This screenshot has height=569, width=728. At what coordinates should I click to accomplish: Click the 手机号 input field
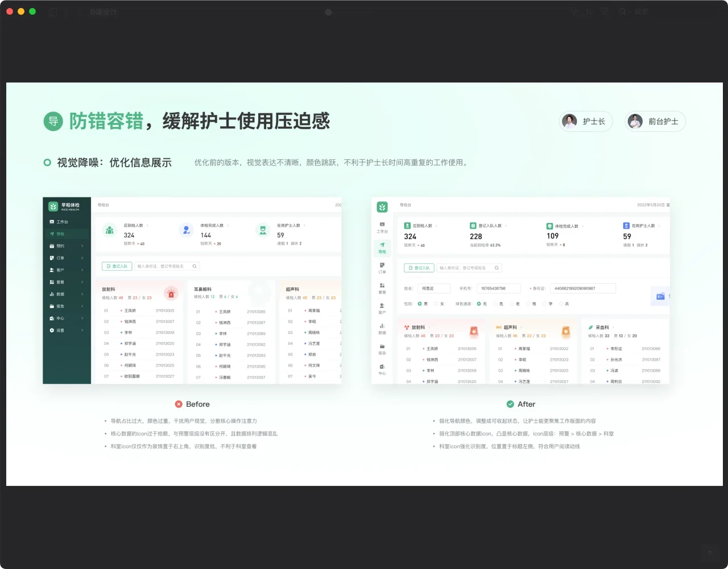pos(498,288)
